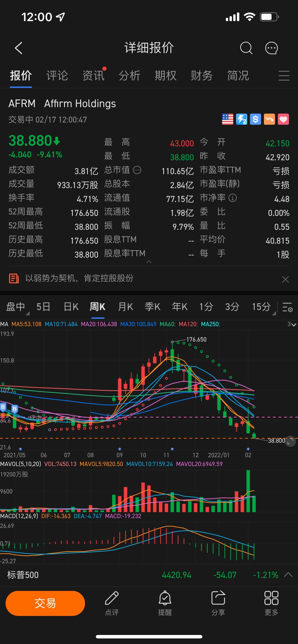Image resolution: width=298 pixels, height=644 pixels.
Task: Select the 季K chart period
Action: (152, 307)
